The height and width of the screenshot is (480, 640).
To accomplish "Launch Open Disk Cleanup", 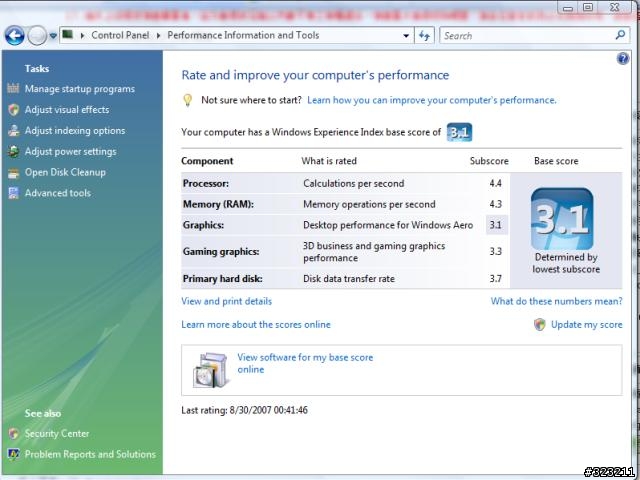I will (x=65, y=172).
